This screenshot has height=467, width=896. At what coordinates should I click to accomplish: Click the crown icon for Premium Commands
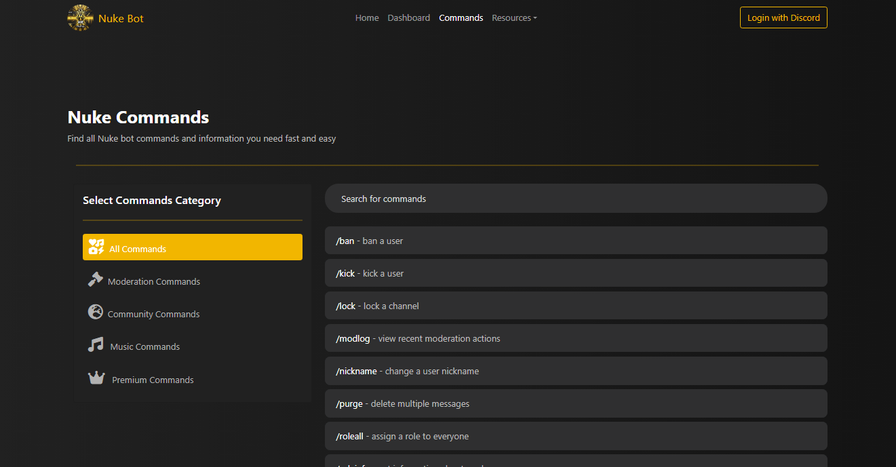tap(96, 378)
